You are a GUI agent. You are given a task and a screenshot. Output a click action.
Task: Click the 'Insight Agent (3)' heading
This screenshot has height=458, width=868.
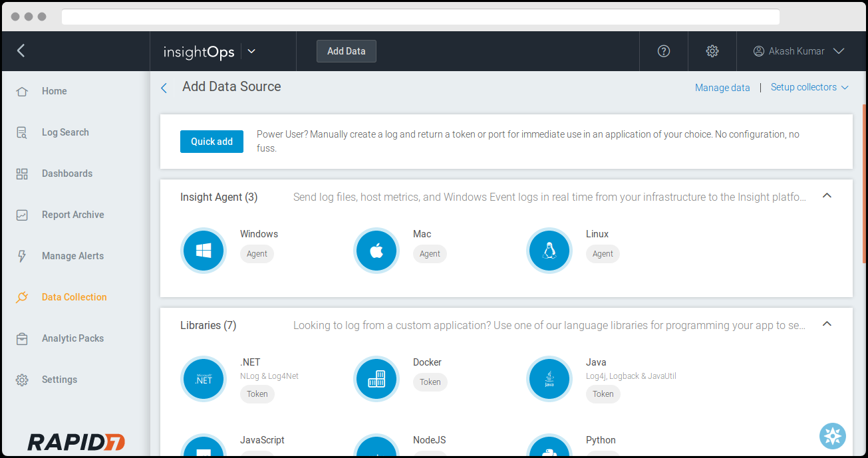point(219,197)
